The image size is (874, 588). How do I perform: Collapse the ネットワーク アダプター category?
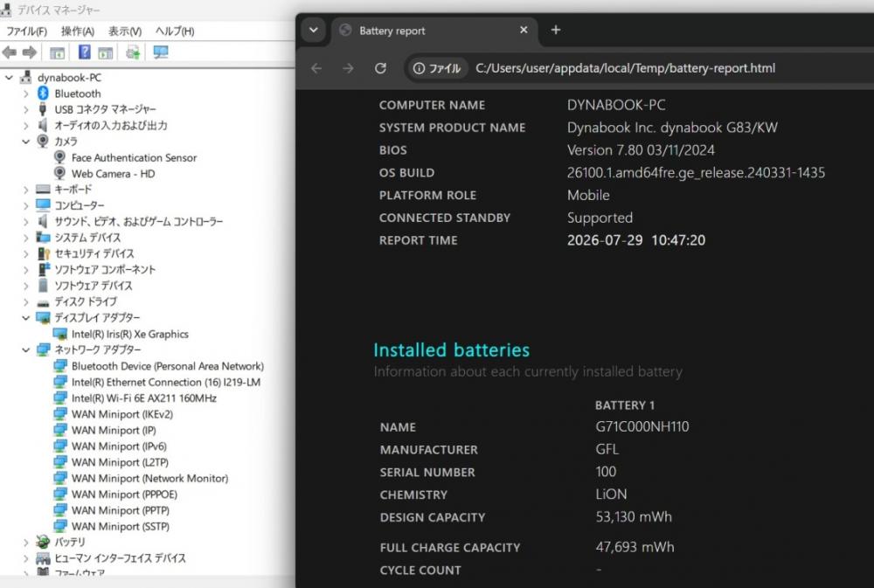[x=25, y=350]
